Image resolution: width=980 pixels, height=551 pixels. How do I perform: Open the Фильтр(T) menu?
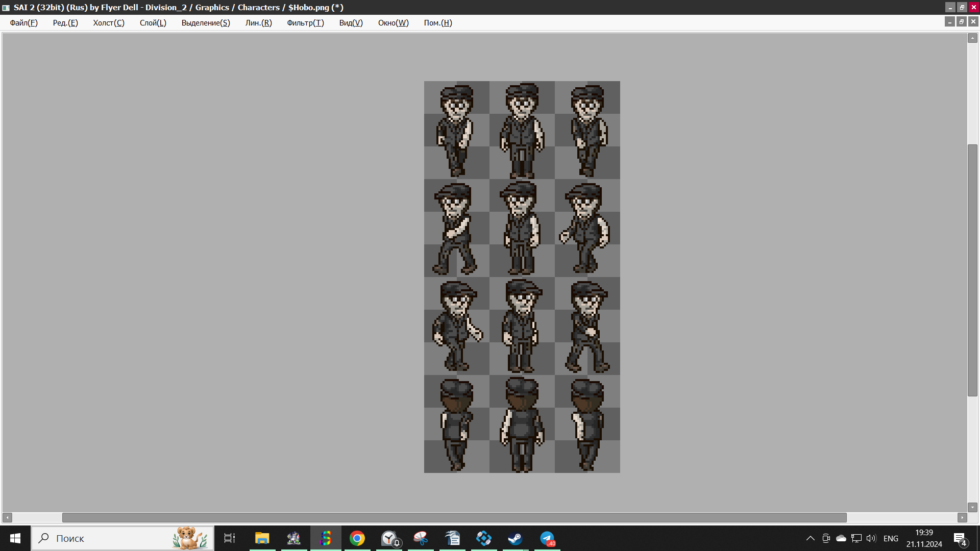pos(305,23)
